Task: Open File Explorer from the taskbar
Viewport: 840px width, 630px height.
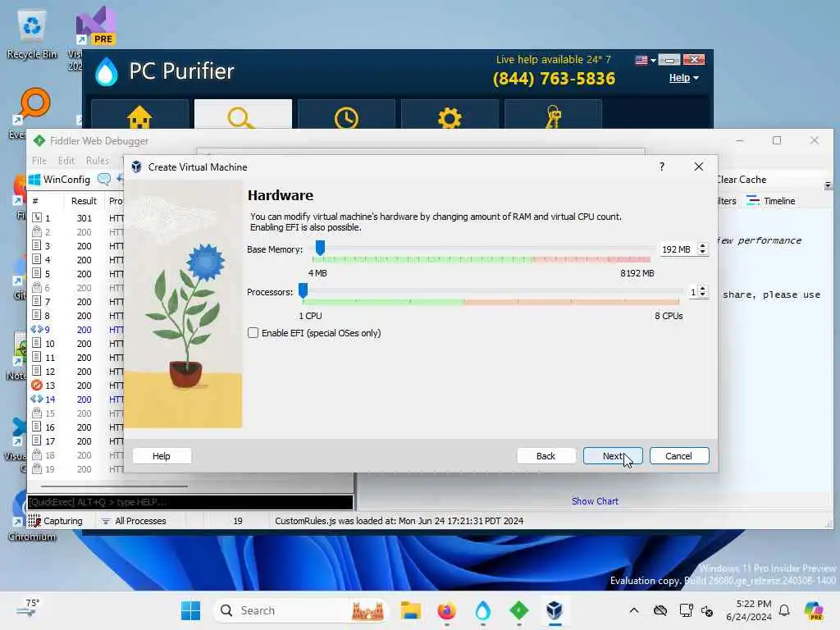Action: (411, 610)
